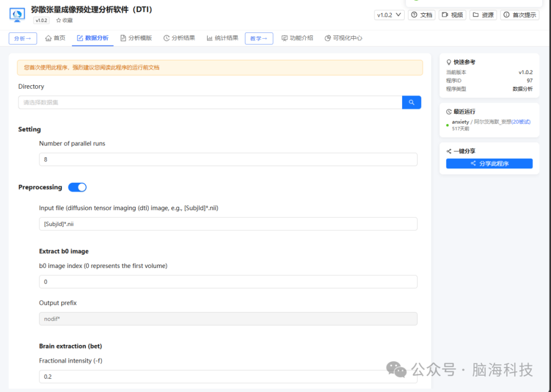Click the v1.0.2 version tag below title

pyautogui.click(x=41, y=20)
